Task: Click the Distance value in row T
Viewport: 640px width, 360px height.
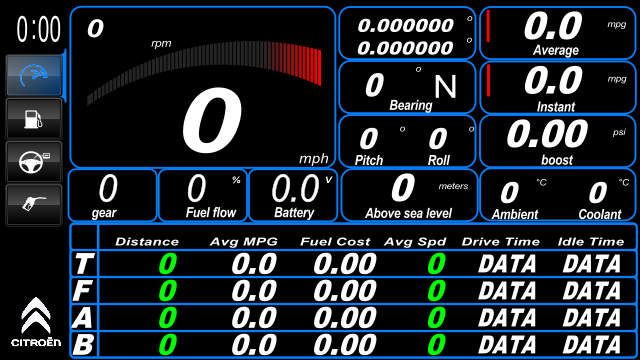Action: tap(168, 264)
